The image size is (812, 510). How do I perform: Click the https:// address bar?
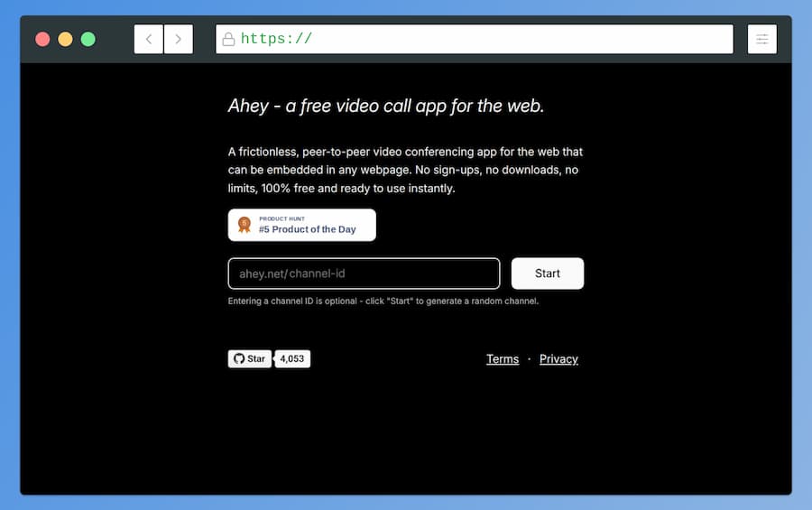(475, 39)
